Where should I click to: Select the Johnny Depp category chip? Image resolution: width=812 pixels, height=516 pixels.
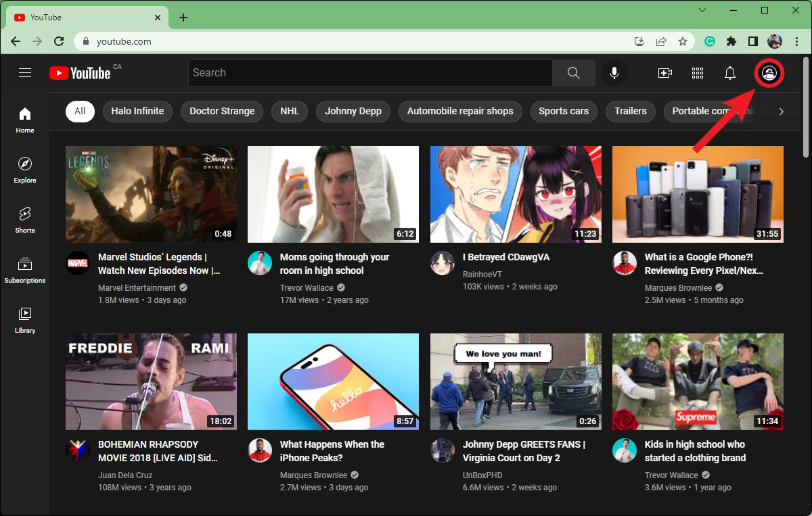coord(353,111)
